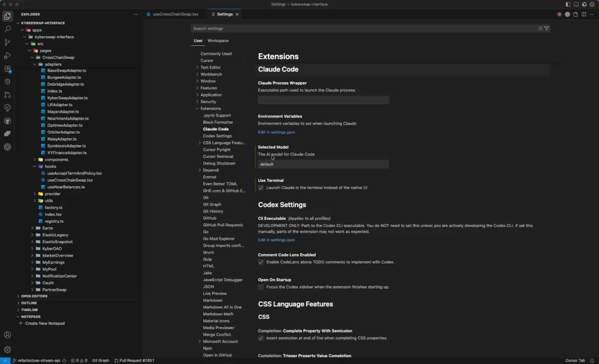
Task: Expand the Workbench settings category
Action: [197, 74]
